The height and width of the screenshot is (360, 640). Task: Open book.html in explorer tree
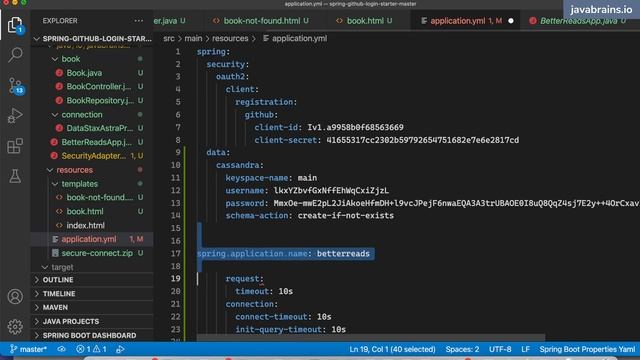(x=85, y=211)
